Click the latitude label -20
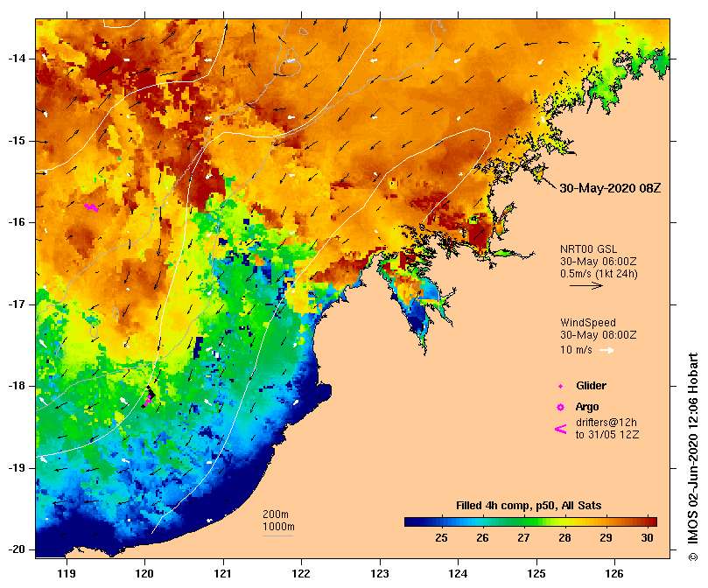 (18, 549)
